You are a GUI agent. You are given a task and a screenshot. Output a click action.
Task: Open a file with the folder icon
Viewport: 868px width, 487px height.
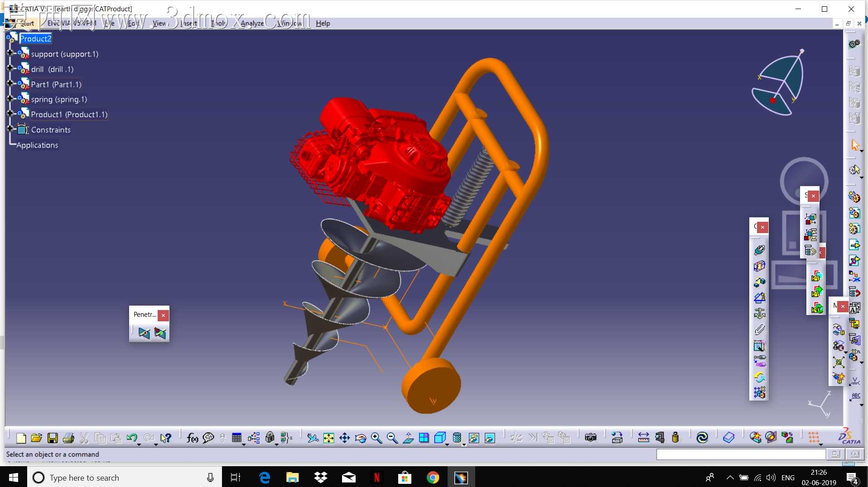coord(36,438)
